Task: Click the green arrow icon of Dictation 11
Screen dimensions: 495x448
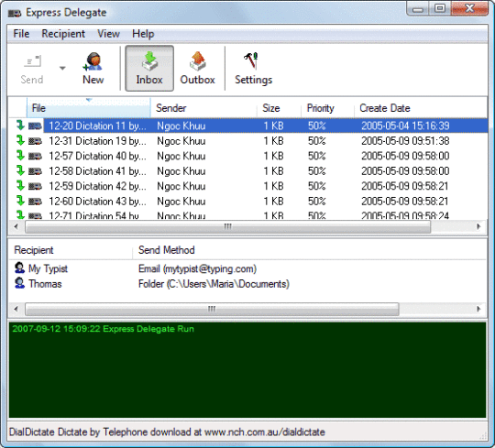Action: (x=20, y=126)
